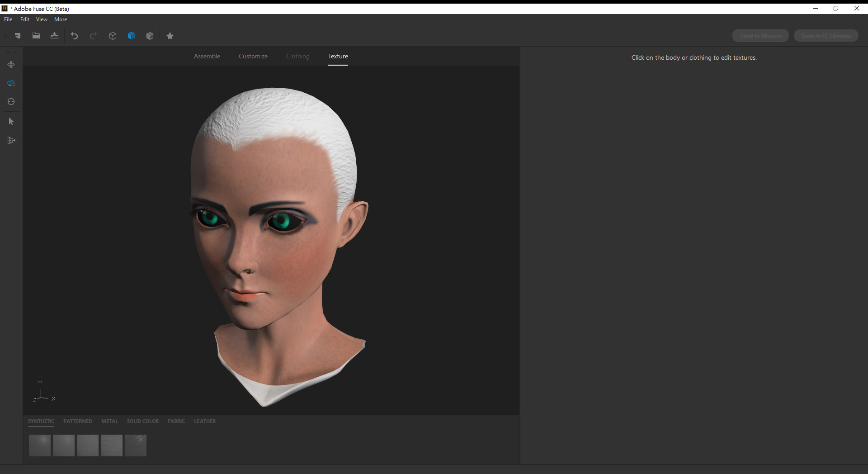Open the File menu

click(x=8, y=19)
